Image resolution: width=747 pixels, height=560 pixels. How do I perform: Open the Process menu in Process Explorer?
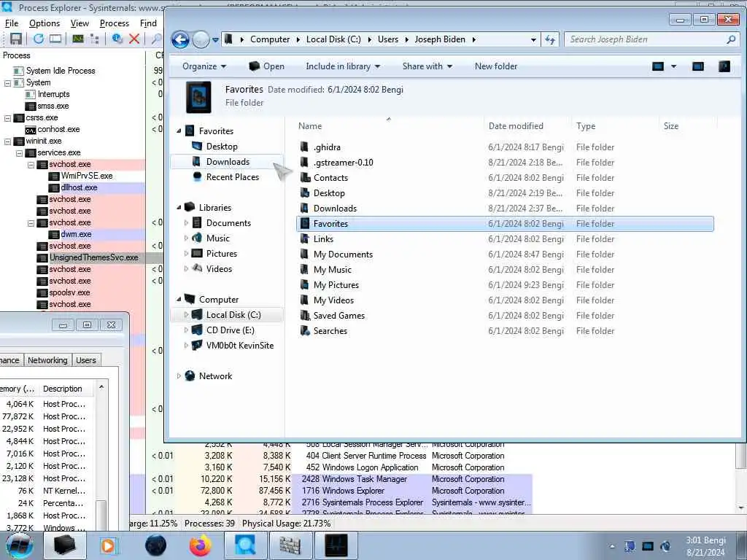point(115,23)
